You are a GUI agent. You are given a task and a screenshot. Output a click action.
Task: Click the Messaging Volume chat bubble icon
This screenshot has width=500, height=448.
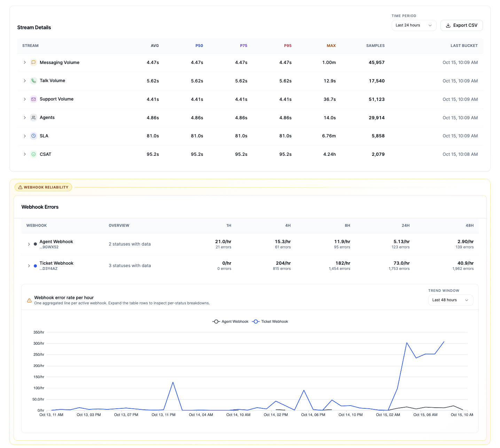tap(33, 62)
